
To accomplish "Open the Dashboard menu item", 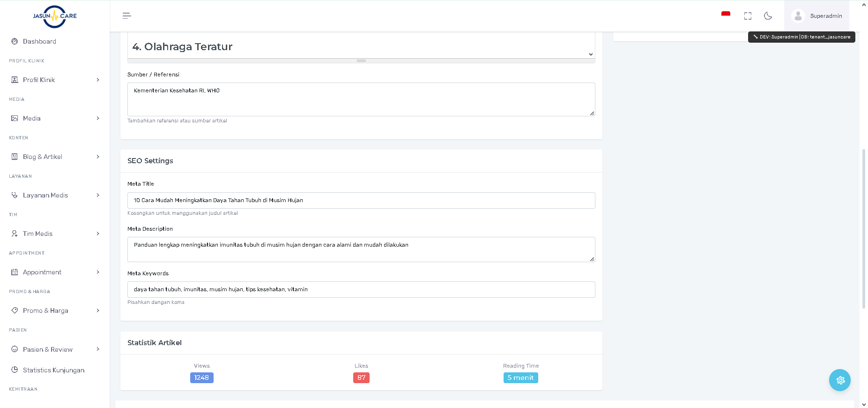I will [x=39, y=41].
